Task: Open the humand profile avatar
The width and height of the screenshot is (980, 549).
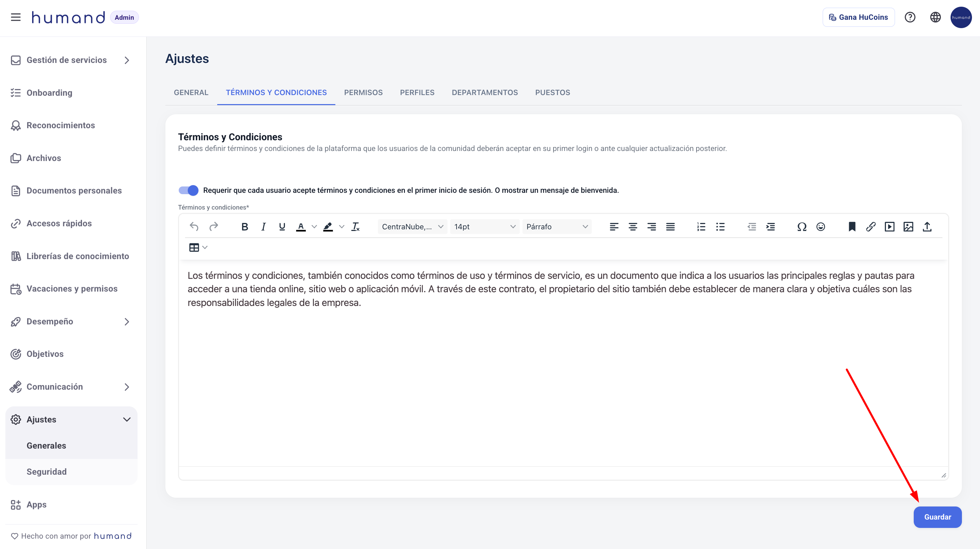Action: click(x=961, y=17)
